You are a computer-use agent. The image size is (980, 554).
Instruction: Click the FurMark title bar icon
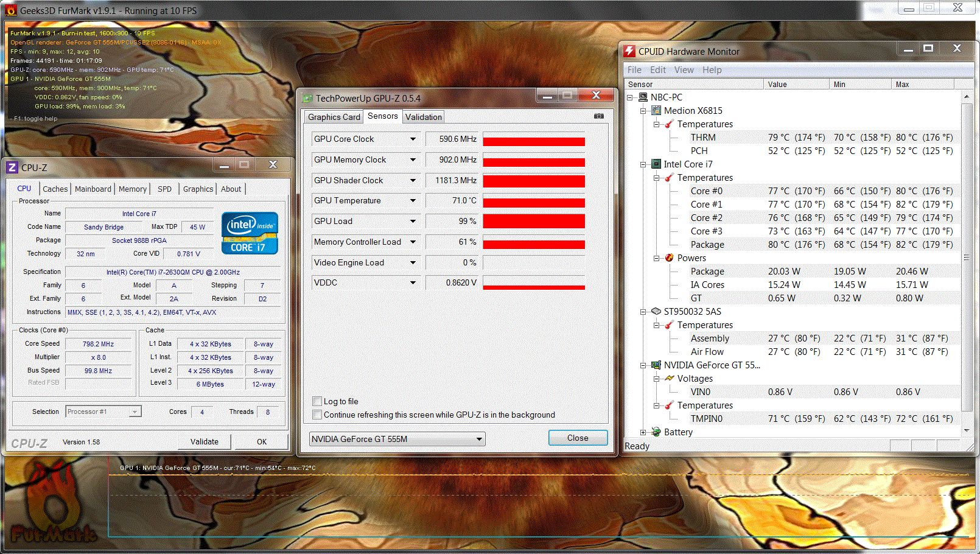coord(11,10)
